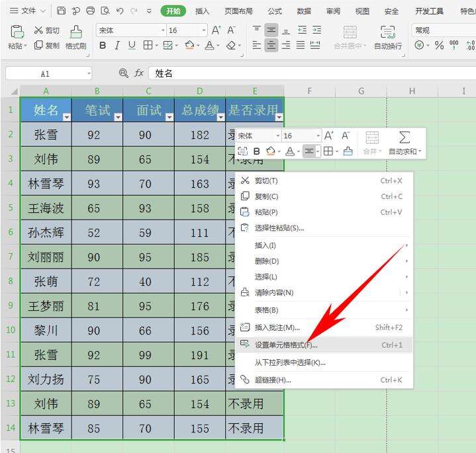
Task: Click 超链接(H)... in the context menu
Action: click(x=273, y=380)
